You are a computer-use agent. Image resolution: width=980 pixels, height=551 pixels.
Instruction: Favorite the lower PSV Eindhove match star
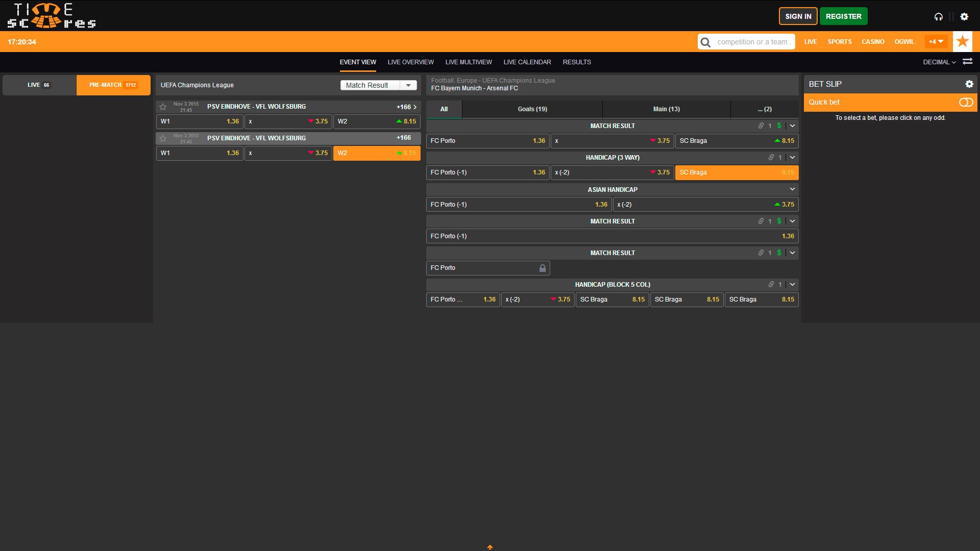[163, 138]
